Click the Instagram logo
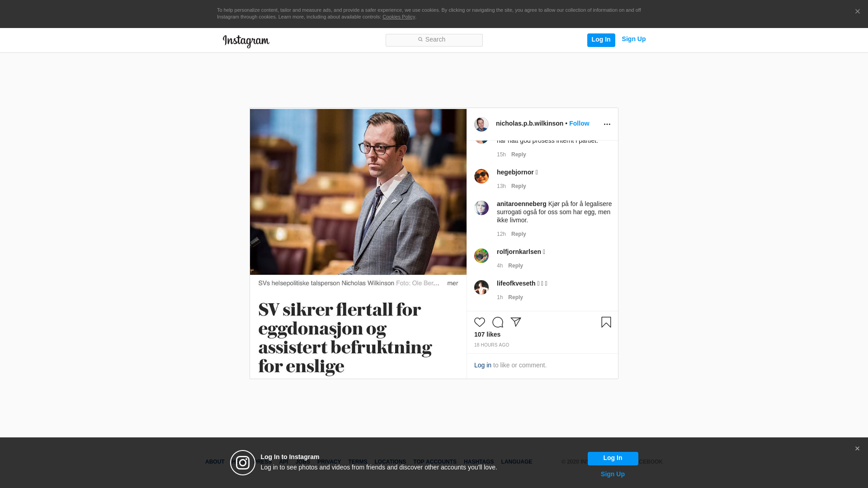The image size is (868, 488). (246, 41)
